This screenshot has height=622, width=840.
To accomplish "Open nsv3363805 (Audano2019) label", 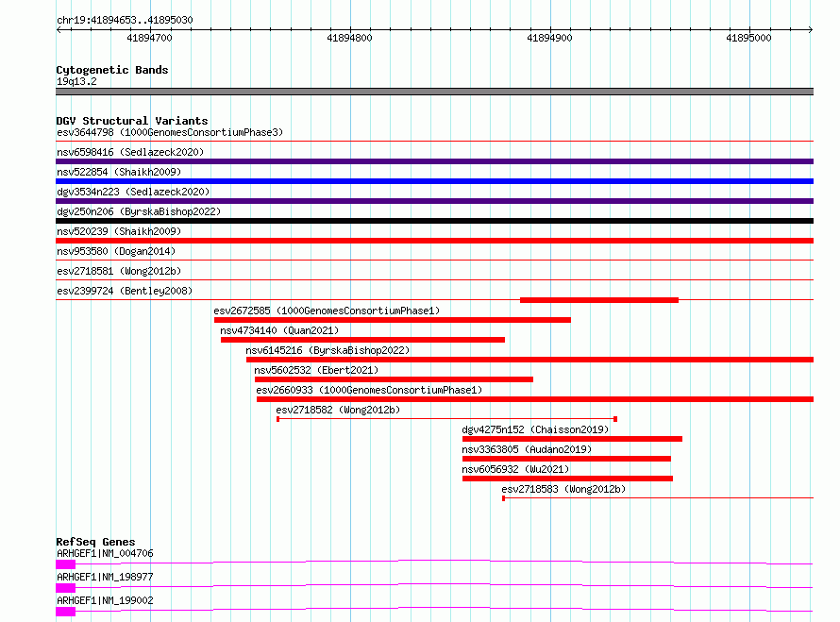I will (527, 449).
